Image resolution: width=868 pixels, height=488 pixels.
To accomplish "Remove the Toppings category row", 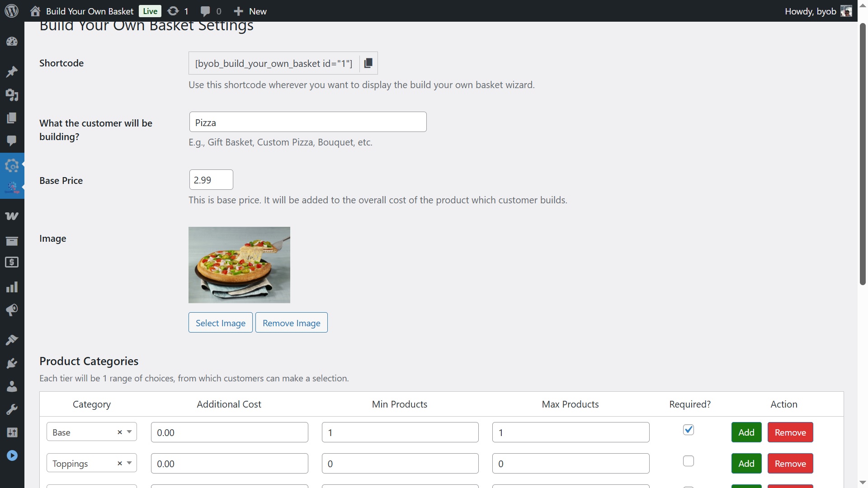I will [x=790, y=464].
